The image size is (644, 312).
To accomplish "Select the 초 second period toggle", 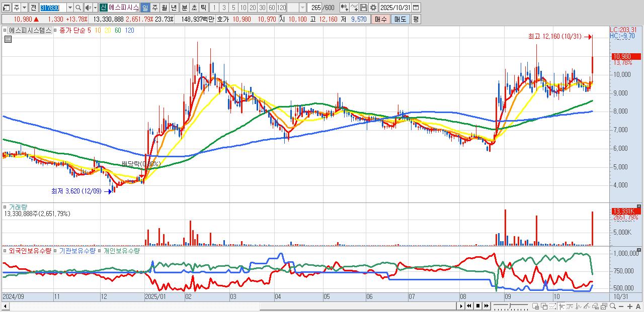I will pos(194,8).
